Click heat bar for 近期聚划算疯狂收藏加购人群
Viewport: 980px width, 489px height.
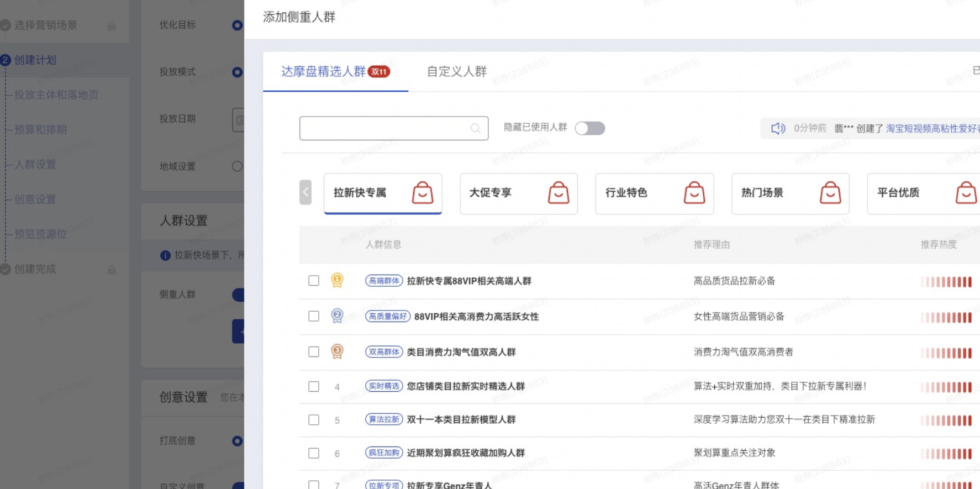[x=946, y=454]
